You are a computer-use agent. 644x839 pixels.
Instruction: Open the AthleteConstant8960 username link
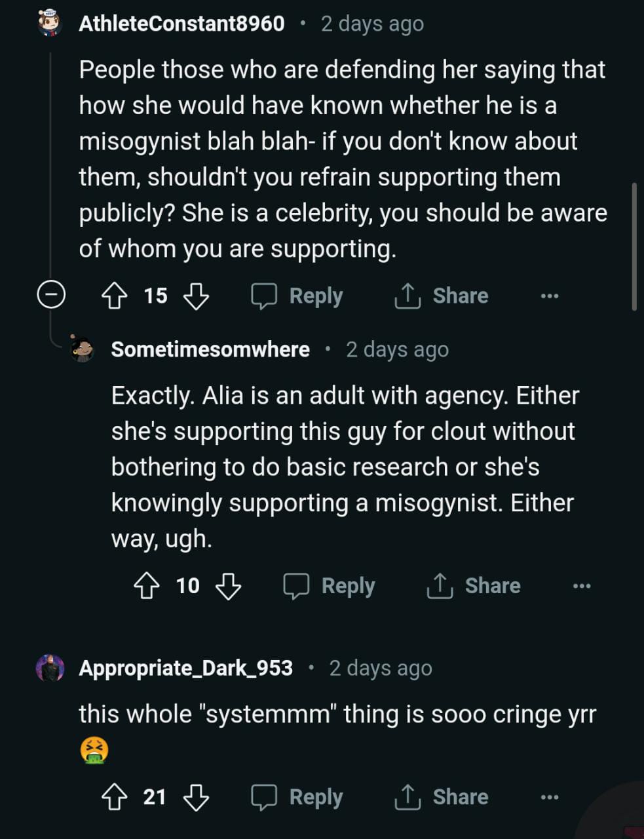click(181, 24)
